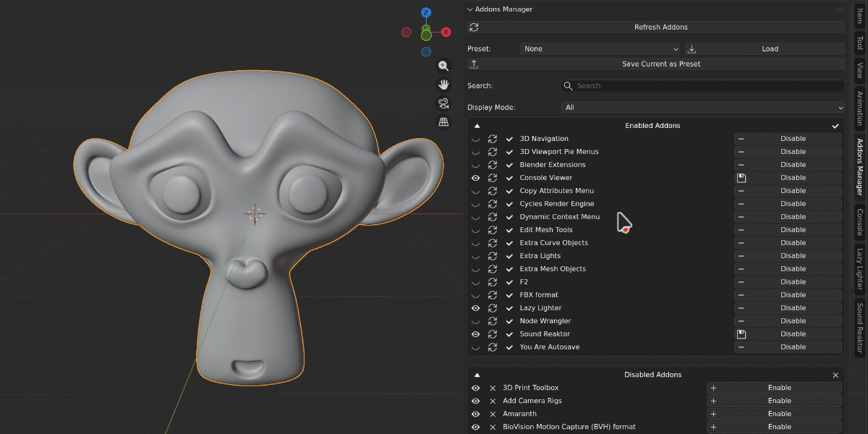Click the dark blue negative Z gizmo dot
Image resolution: width=868 pixels, height=434 pixels.
(x=426, y=51)
